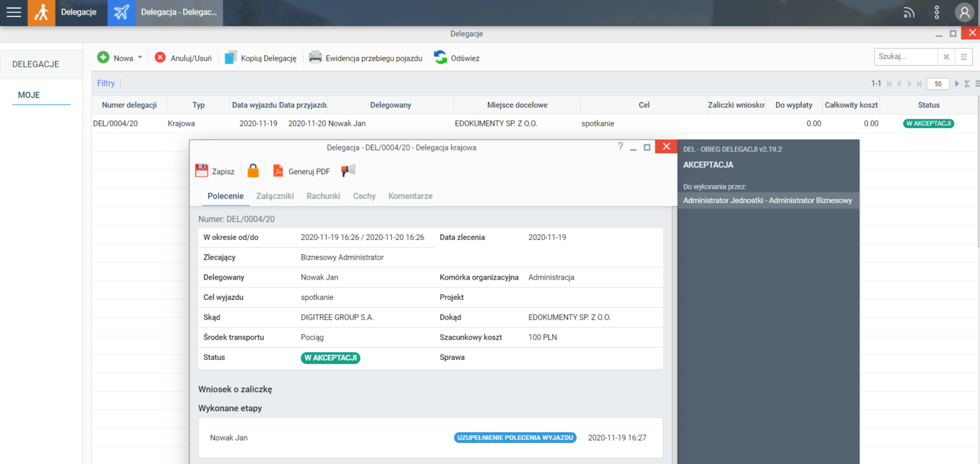
Task: Click the orange walking person module icon
Action: point(41,13)
